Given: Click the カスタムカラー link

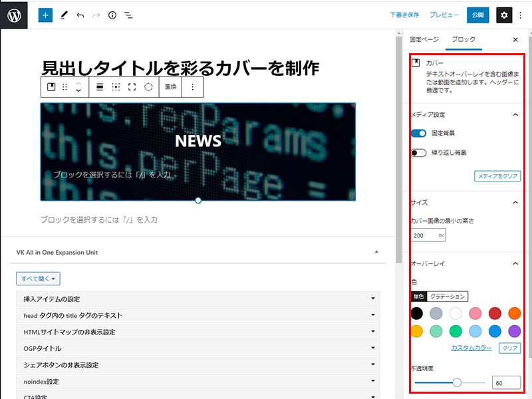Looking at the screenshot, I should pyautogui.click(x=471, y=348).
